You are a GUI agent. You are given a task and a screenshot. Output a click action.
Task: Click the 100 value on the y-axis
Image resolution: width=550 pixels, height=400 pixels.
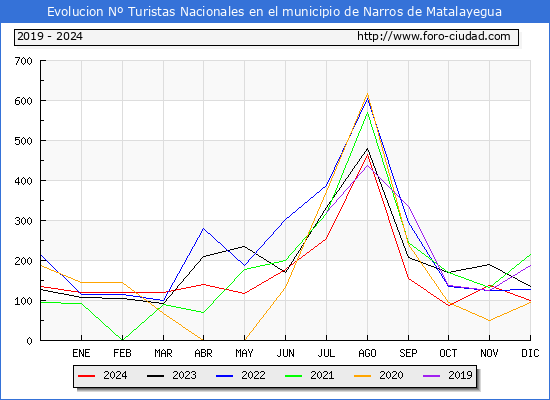[x=23, y=301]
